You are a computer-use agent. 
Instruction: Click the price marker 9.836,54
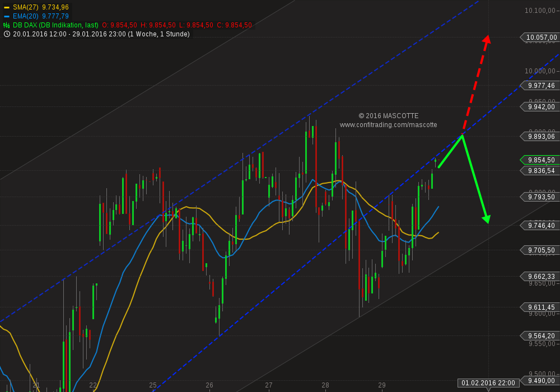point(540,171)
